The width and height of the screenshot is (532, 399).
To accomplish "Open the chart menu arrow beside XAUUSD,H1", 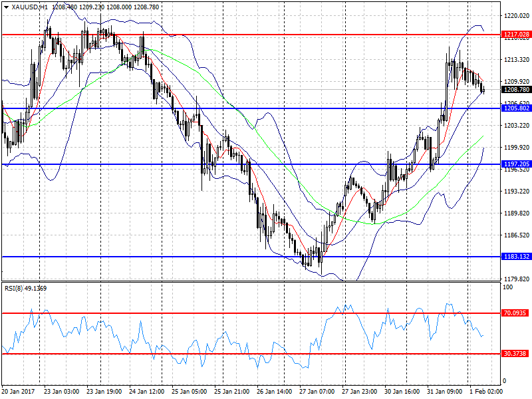I will (x=6, y=7).
